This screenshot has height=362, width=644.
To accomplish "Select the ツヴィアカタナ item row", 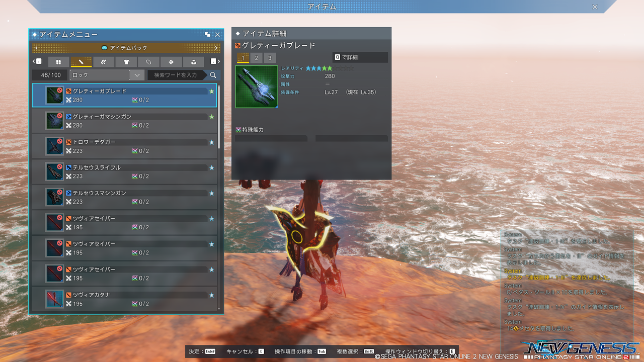I will [x=125, y=299].
